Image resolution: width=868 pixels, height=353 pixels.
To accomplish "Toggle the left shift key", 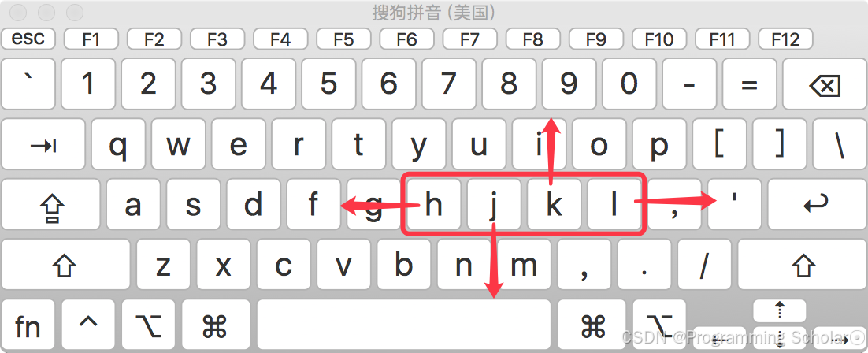I will click(65, 265).
